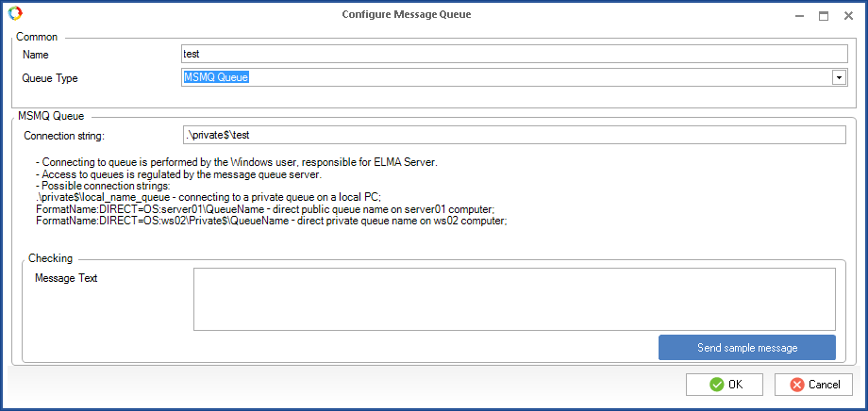Click the Name label in Common group
The width and height of the screenshot is (868, 411).
[x=36, y=55]
